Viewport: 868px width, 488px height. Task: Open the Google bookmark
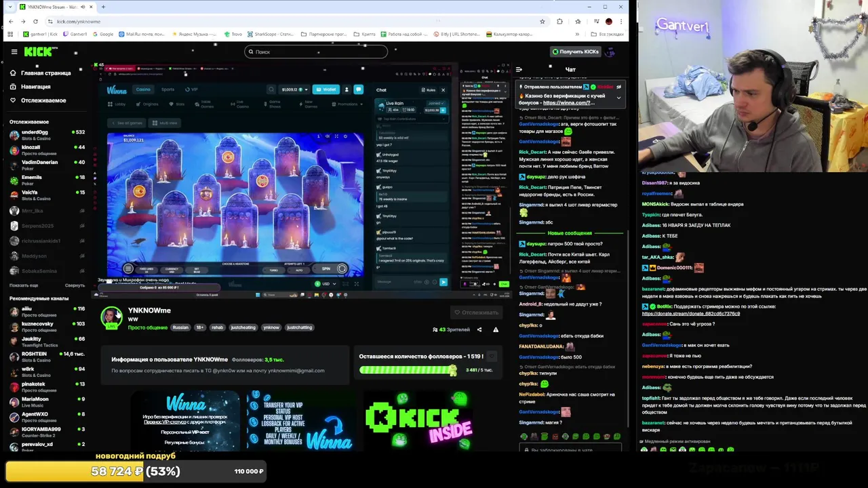[103, 34]
